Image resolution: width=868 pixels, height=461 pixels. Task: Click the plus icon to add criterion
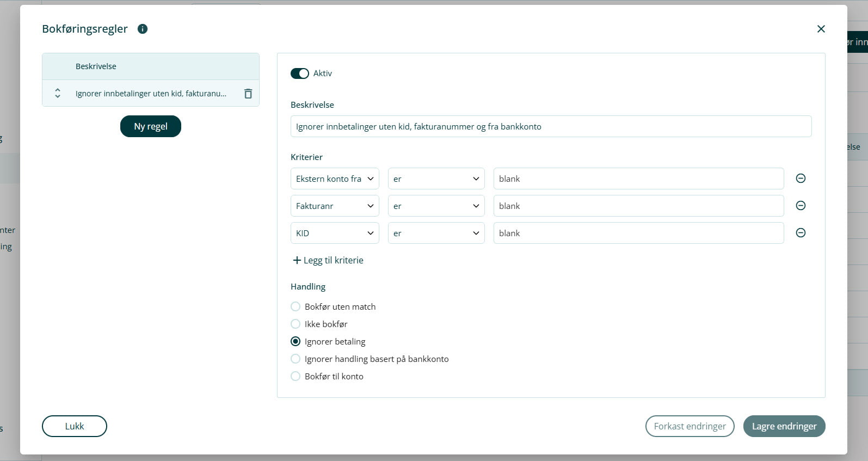297,260
